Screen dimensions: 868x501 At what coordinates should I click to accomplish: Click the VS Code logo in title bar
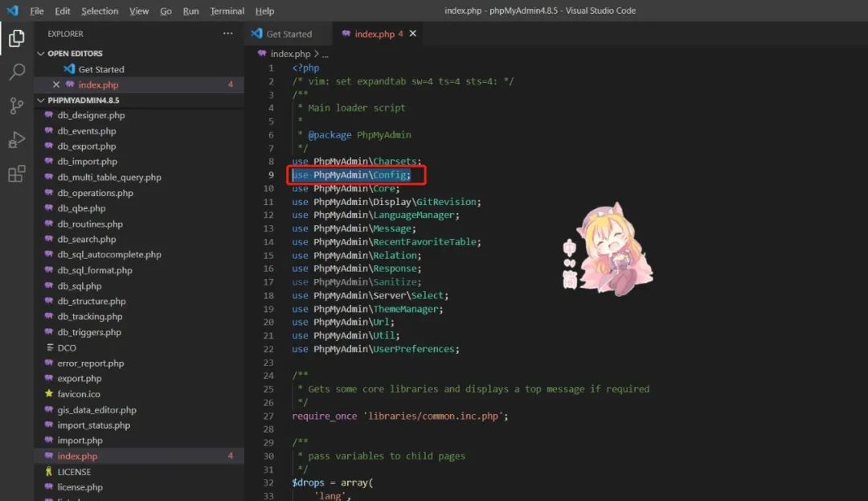click(x=12, y=10)
